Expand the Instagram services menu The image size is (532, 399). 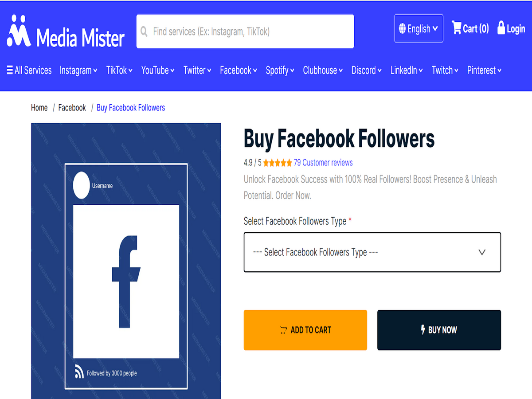(x=78, y=70)
